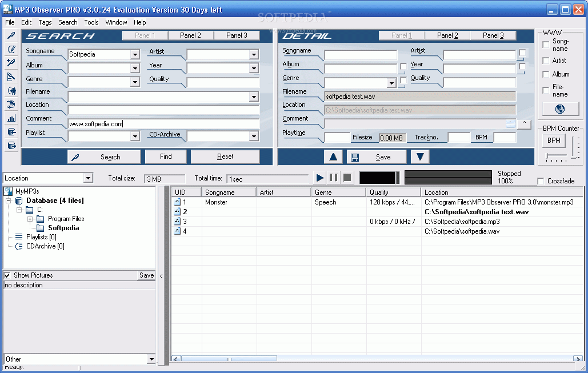Click the waveform sidebar icon

coord(11,91)
